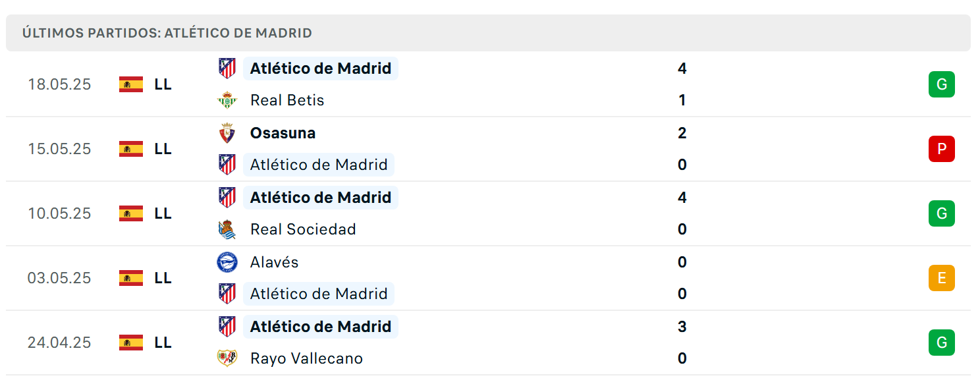Open the Rayo Vallecano team link
Image resolution: width=980 pixels, height=388 pixels.
pos(306,358)
